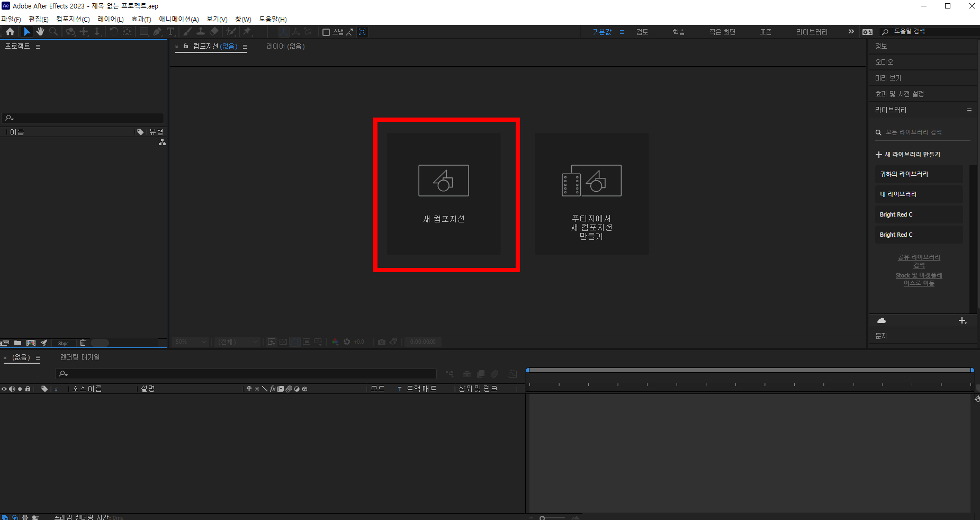Screen dimensions: 980x520
Task: Select the Rotation tool
Action: coord(113,32)
